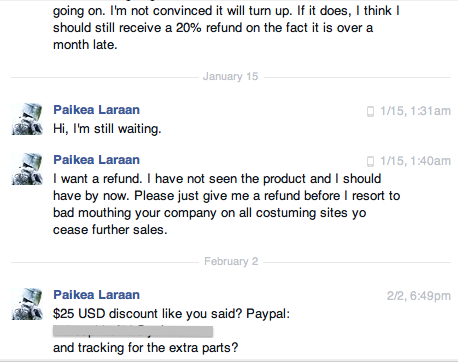
Task: Click the mobile device icon beside 1/15, 1:31am
Action: pyautogui.click(x=370, y=111)
